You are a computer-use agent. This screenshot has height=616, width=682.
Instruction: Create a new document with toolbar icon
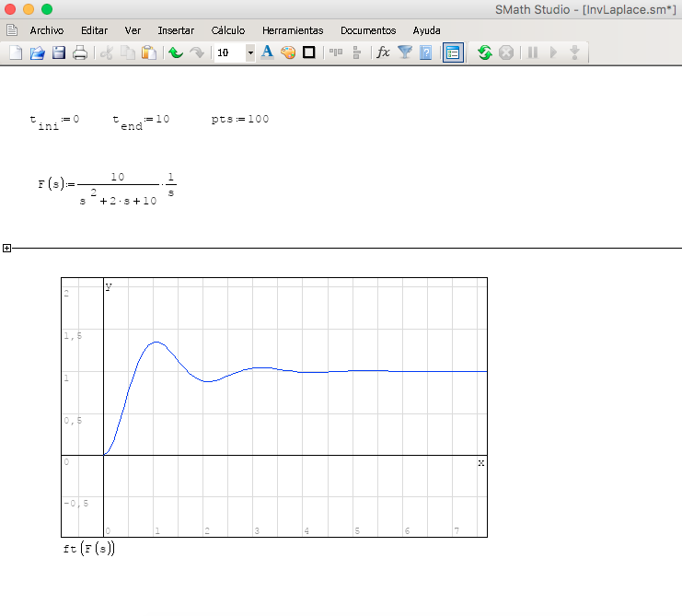coord(16,52)
